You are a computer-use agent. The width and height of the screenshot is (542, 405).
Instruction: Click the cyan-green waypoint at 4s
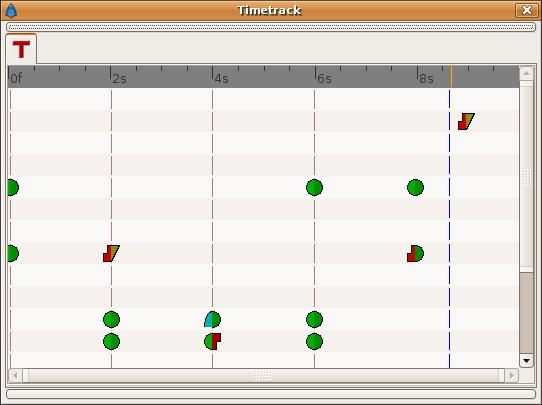[212, 319]
